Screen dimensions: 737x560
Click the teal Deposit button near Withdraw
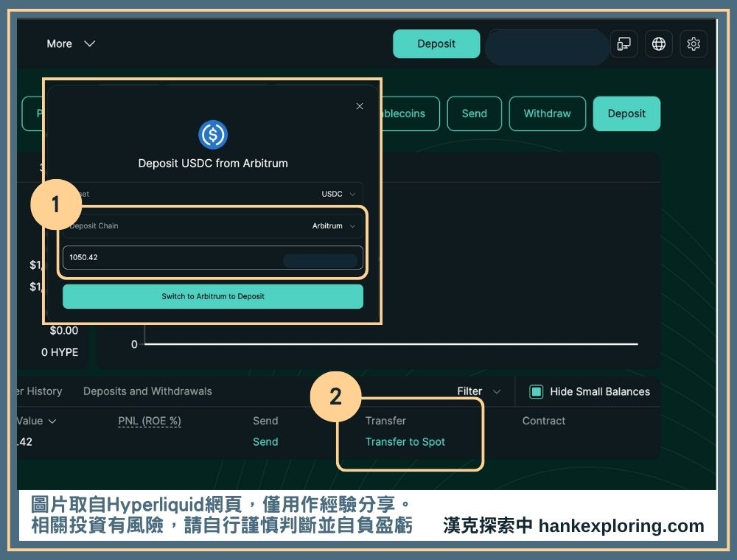[626, 113]
